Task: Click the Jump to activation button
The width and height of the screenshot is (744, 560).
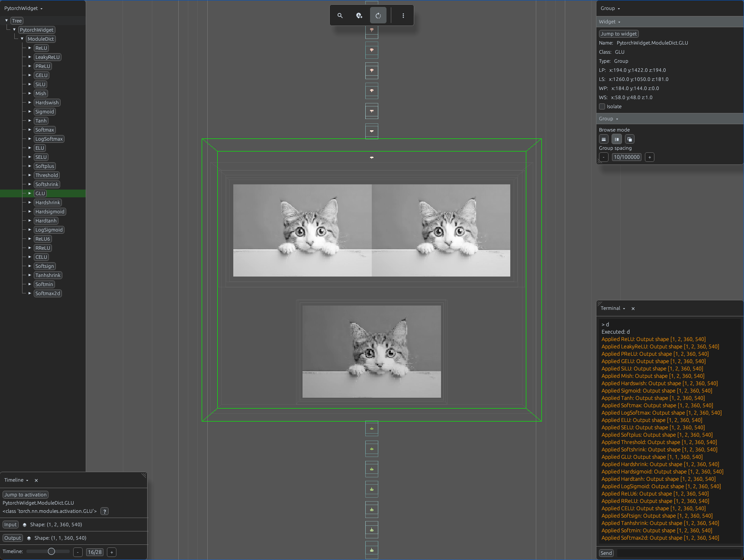Action: (x=26, y=495)
